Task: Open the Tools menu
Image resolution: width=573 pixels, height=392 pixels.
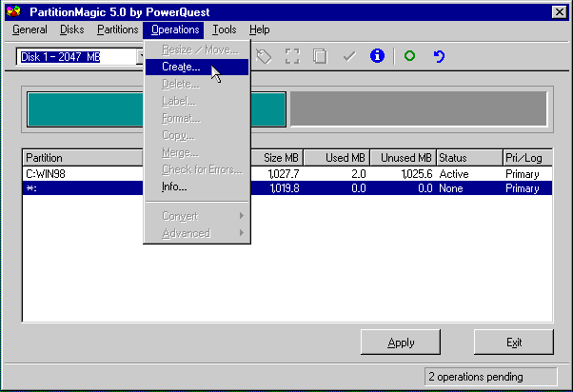Action: pos(225,29)
